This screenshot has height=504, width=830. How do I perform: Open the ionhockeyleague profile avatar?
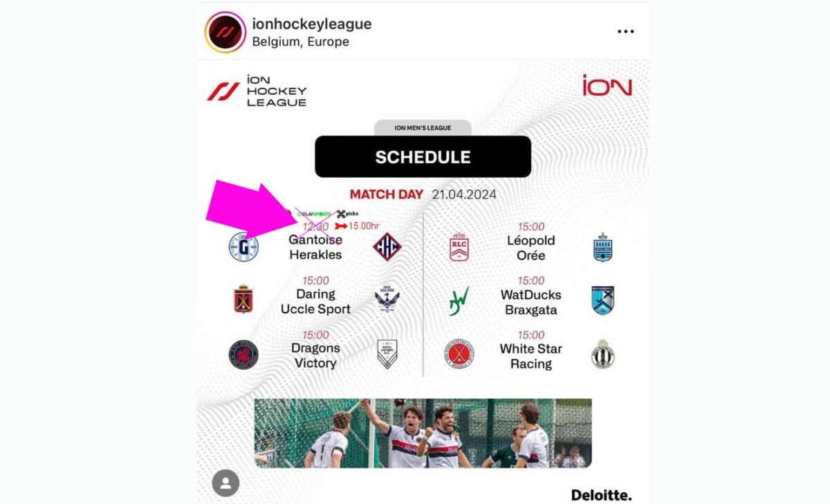tap(225, 32)
